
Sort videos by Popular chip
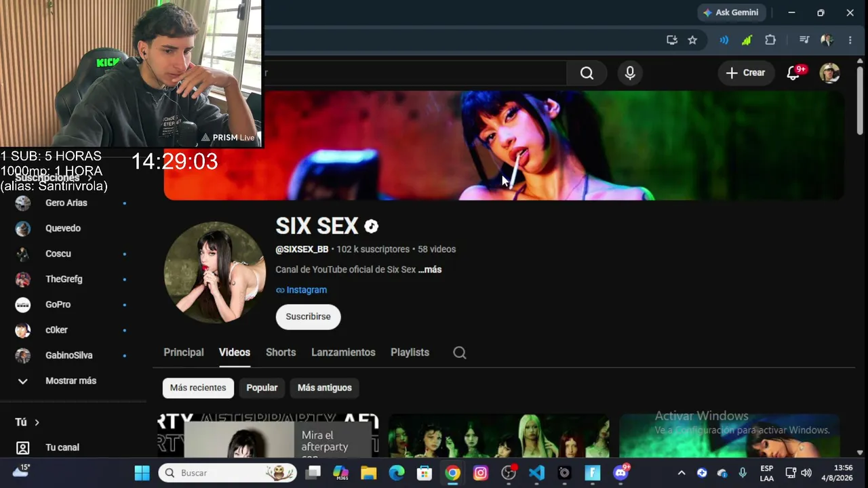click(262, 388)
